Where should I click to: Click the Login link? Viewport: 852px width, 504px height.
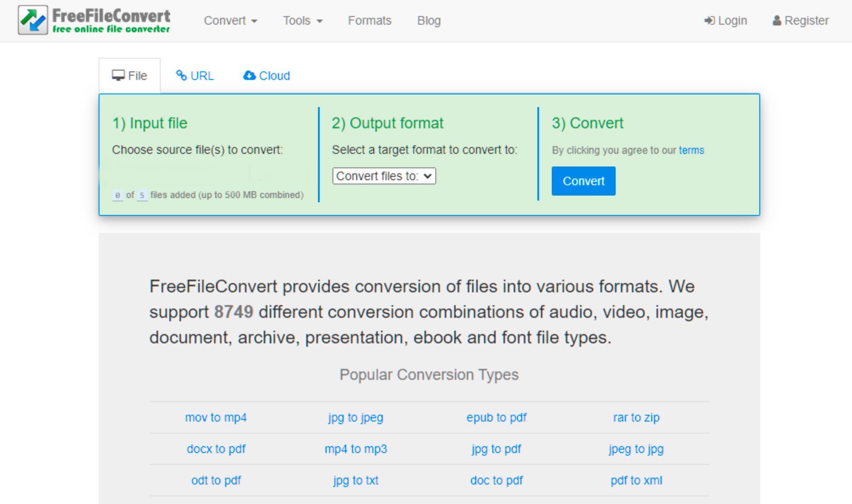tap(726, 20)
